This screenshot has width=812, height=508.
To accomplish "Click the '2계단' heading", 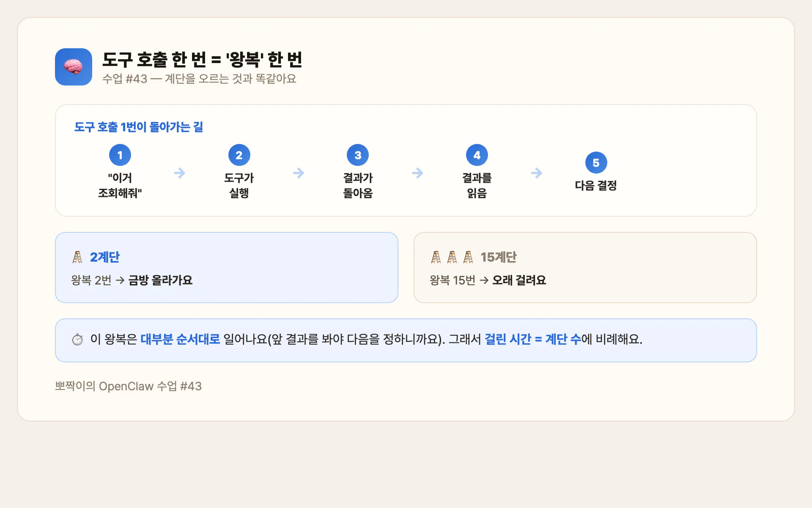I will point(105,257).
